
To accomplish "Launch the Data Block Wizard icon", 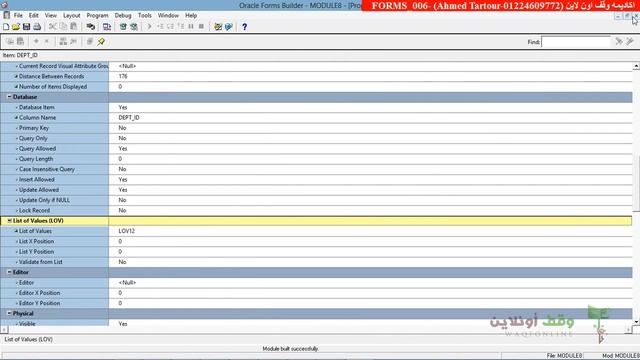I will 218,27.
